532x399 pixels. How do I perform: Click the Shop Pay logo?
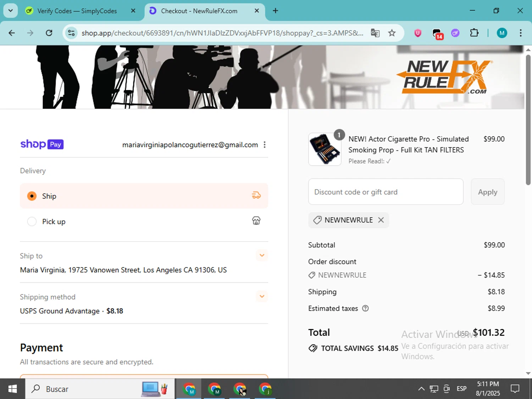[42, 144]
